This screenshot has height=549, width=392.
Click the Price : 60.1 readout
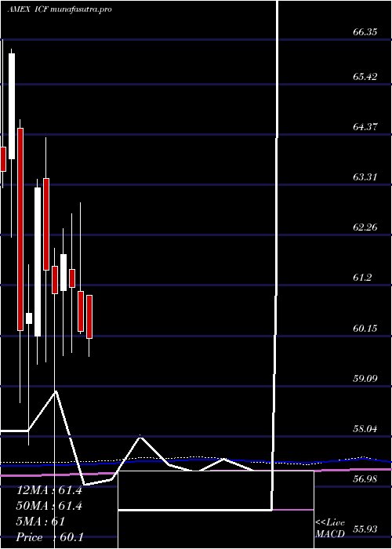pyautogui.click(x=49, y=537)
